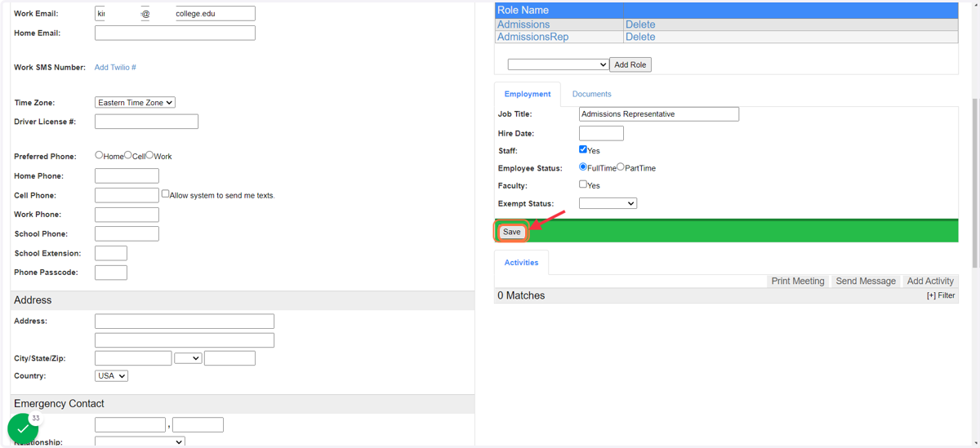Click Print Meeting in activities toolbar

pos(798,281)
